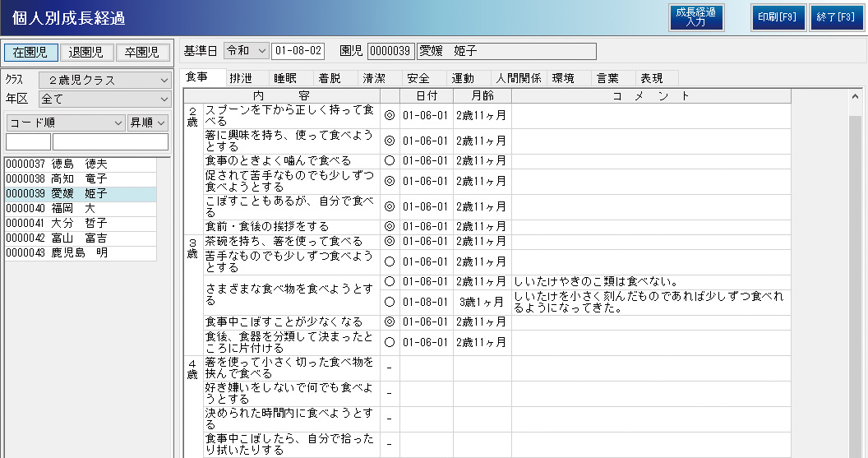Click the 基準日 date field 01-08-02
868x458 pixels.
(x=298, y=51)
